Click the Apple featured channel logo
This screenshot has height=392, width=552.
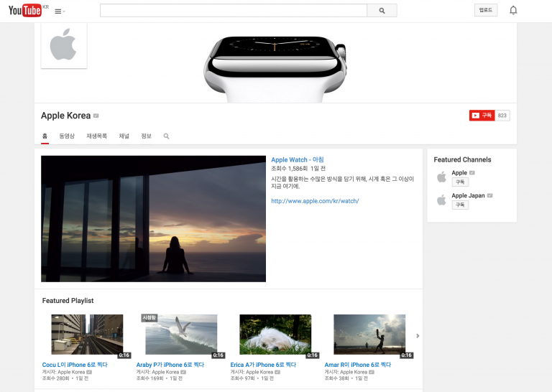point(441,177)
